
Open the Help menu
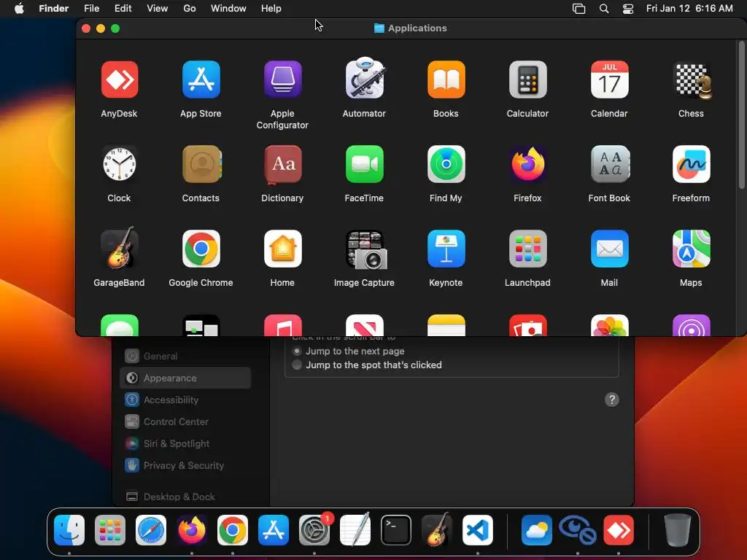271,9
